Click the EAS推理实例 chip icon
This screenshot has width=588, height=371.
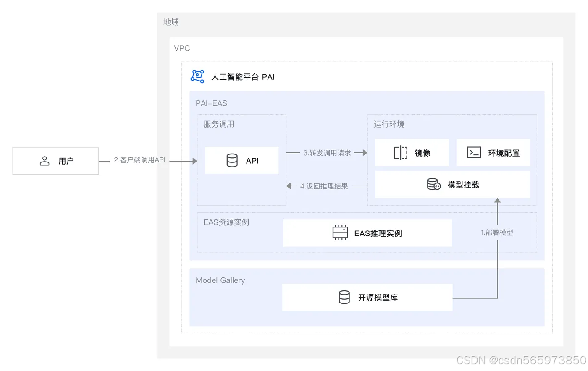pyautogui.click(x=339, y=233)
